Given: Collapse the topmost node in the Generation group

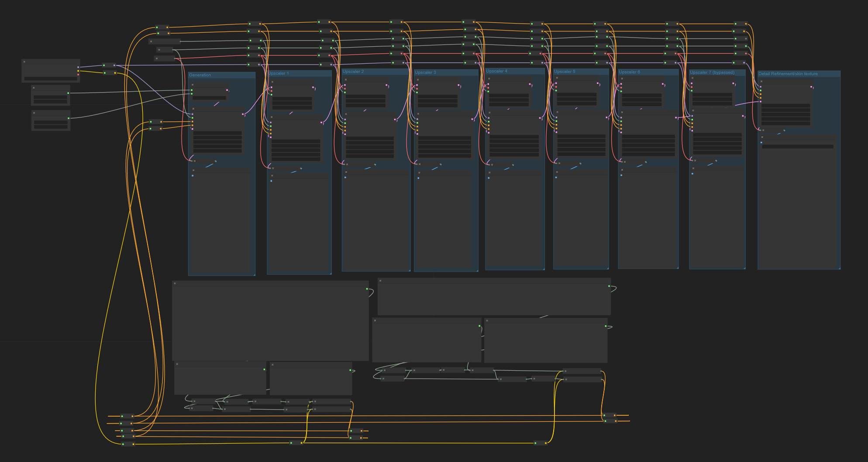Looking at the screenshot, I should (193, 85).
